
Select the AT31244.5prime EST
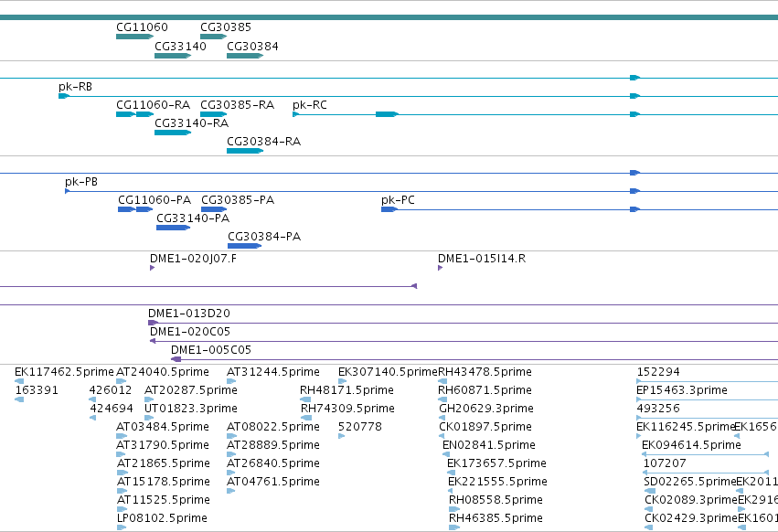tap(231, 381)
